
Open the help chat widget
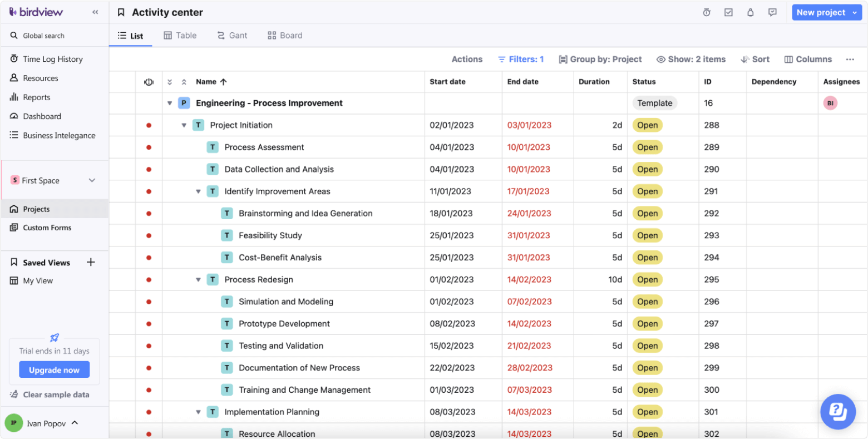pos(838,412)
